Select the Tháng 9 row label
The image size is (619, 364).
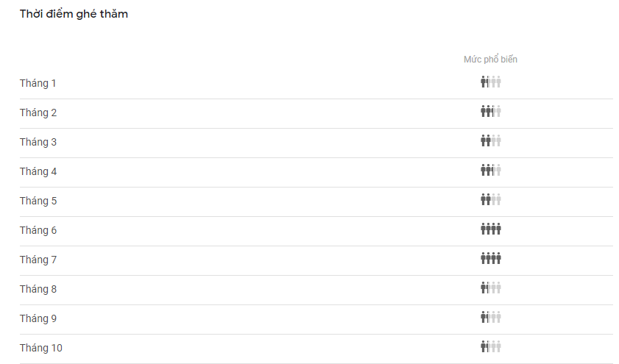click(38, 318)
